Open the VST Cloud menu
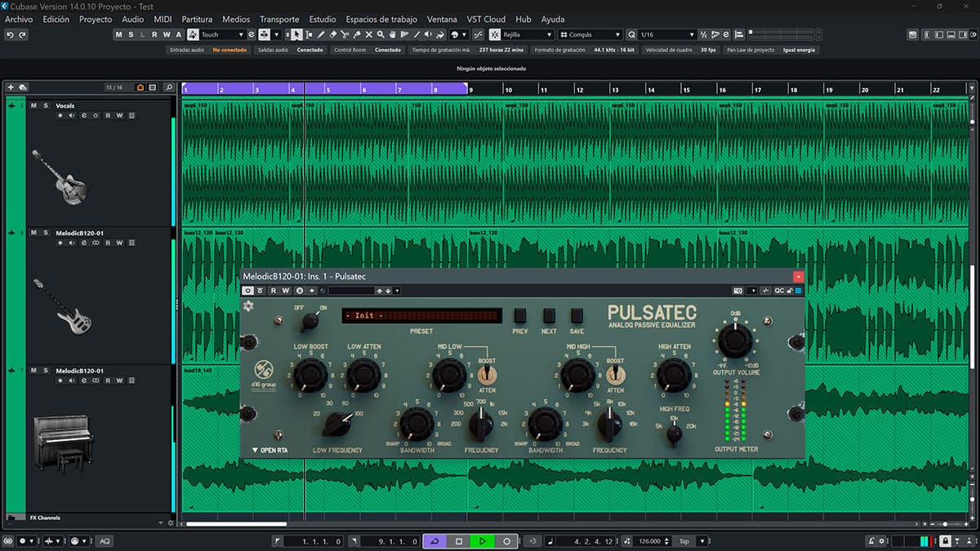This screenshot has width=980, height=551. click(487, 19)
